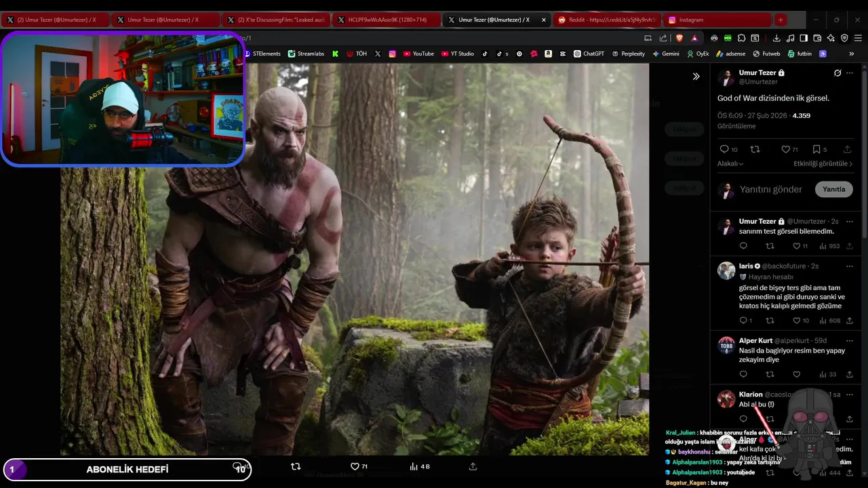Click 'God of War dizisinden ilk görsel.' text

point(773,98)
